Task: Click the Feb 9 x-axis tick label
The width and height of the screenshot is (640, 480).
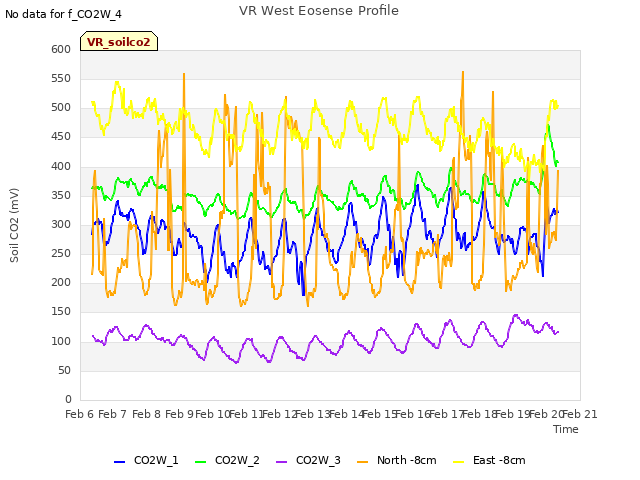Action: [180, 414]
